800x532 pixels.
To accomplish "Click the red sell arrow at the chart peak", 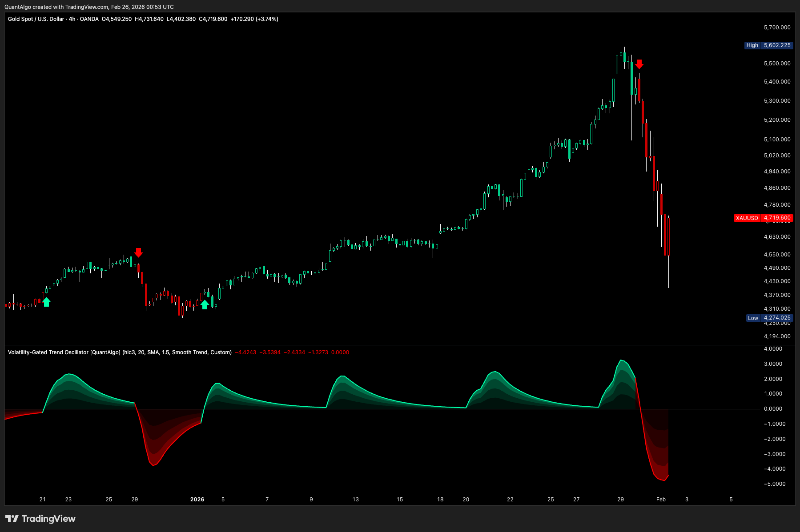I will [639, 64].
